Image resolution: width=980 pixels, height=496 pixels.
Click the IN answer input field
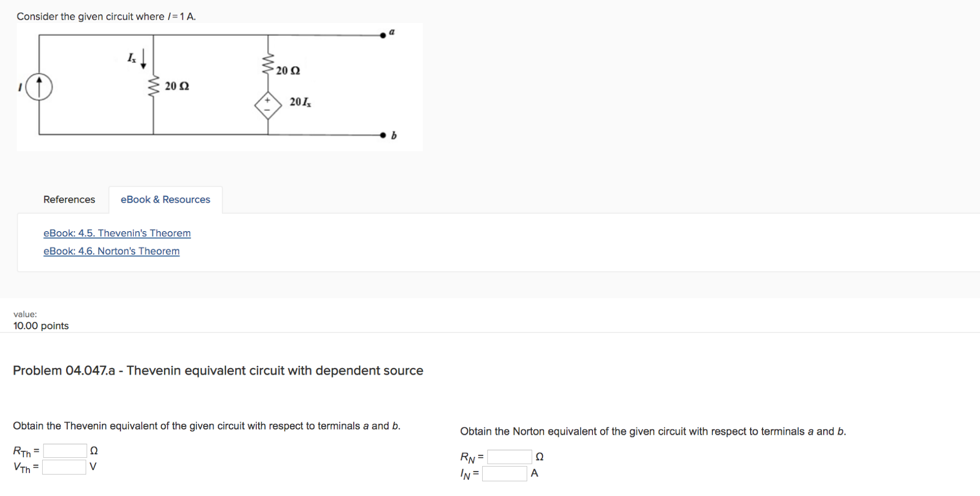pyautogui.click(x=504, y=473)
